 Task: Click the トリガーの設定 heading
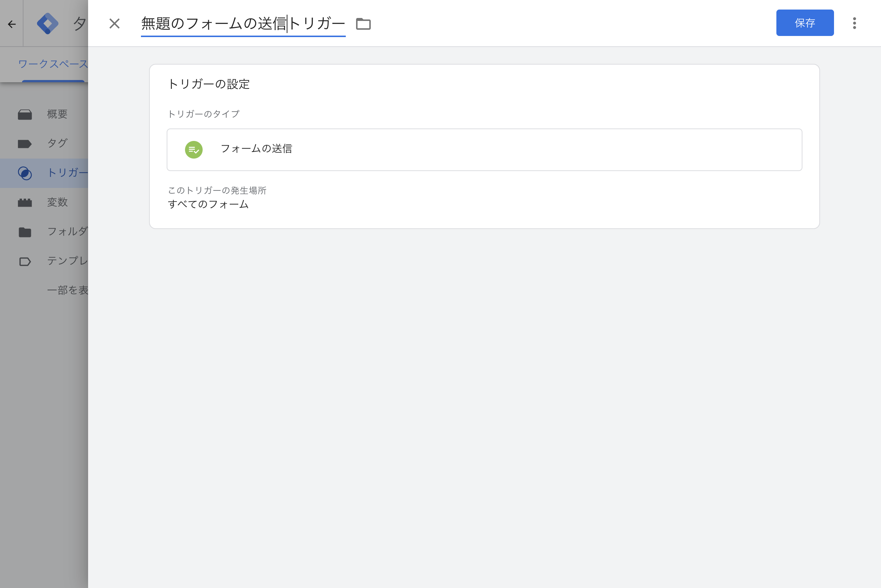(209, 84)
